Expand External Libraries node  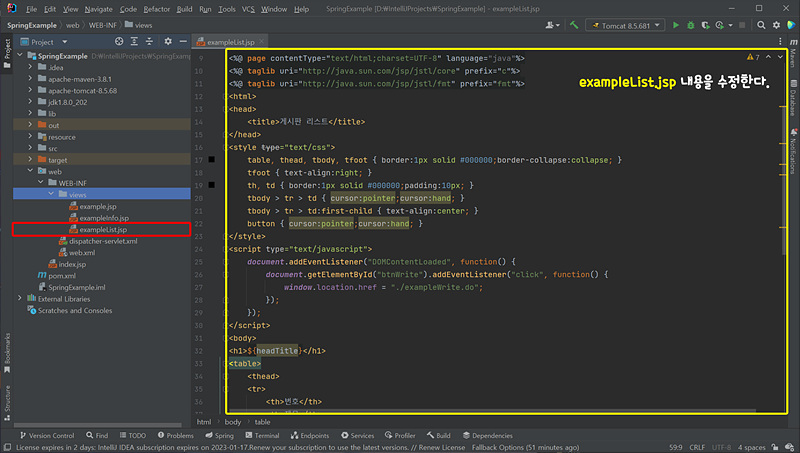click(20, 298)
